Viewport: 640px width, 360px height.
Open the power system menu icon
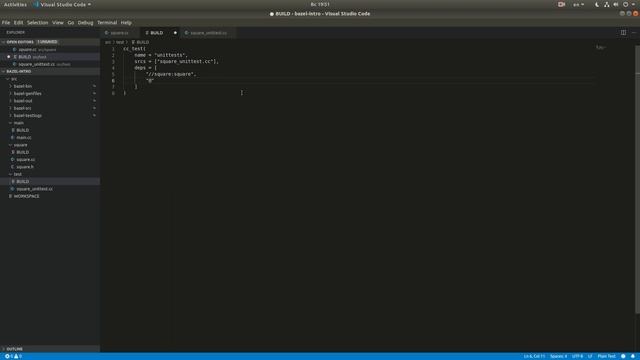(x=625, y=4)
